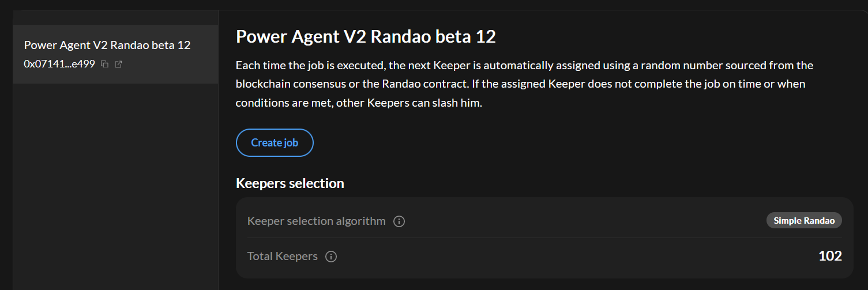This screenshot has width=868, height=290.
Task: Copy the 0x07141...e499 agent address
Action: 104,64
